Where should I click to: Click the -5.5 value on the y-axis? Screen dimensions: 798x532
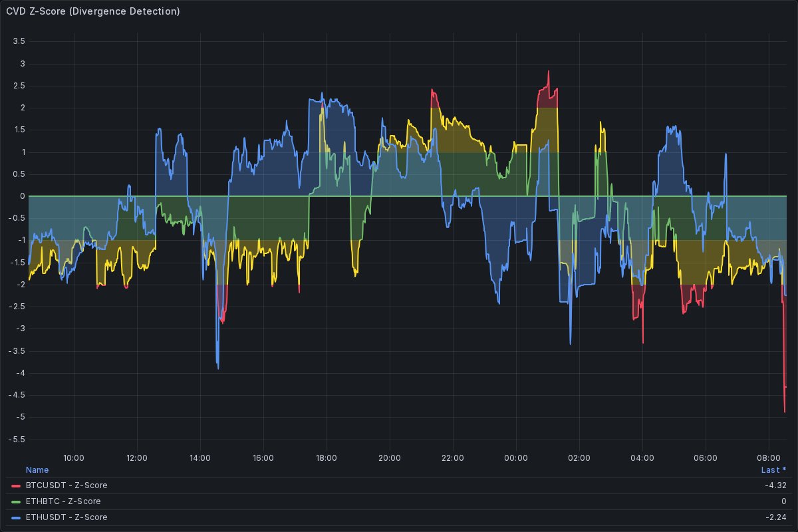tap(17, 440)
